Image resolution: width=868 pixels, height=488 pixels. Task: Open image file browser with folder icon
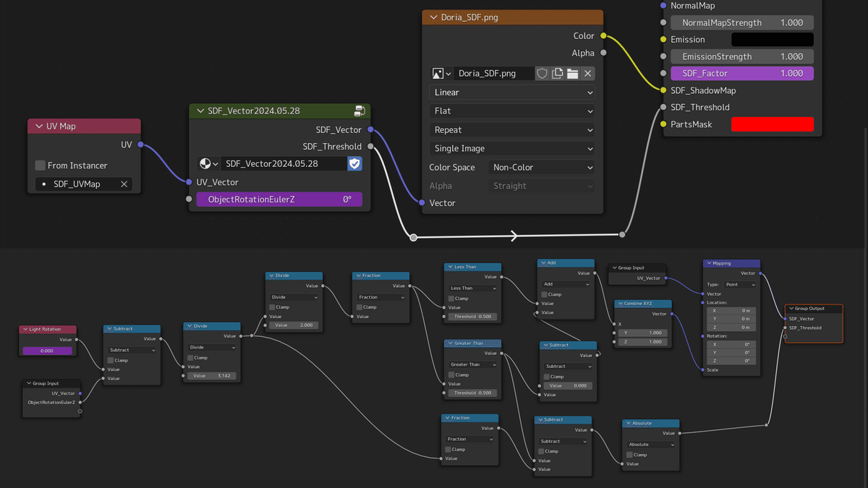[x=573, y=73]
